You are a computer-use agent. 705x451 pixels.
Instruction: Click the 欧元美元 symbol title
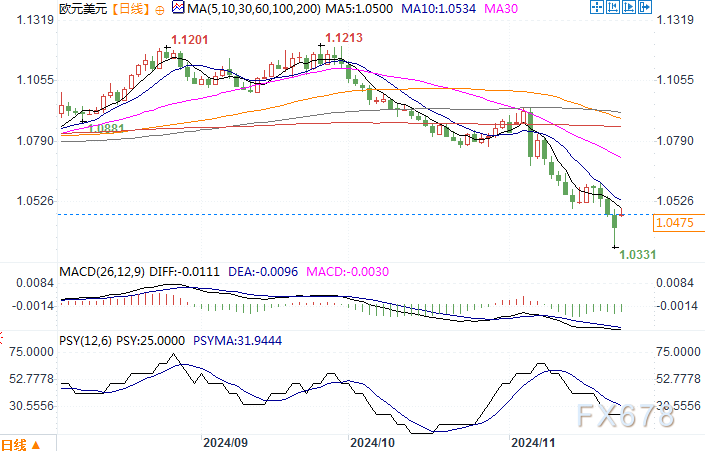[82, 8]
